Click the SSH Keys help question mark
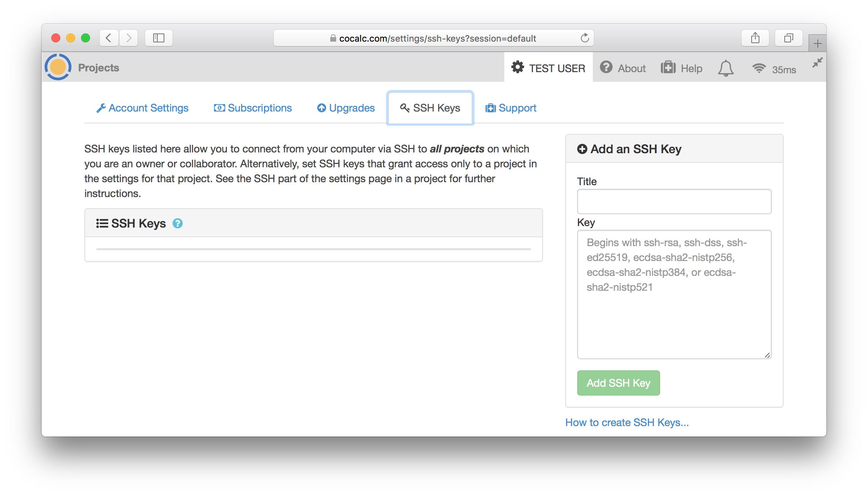 coord(178,223)
